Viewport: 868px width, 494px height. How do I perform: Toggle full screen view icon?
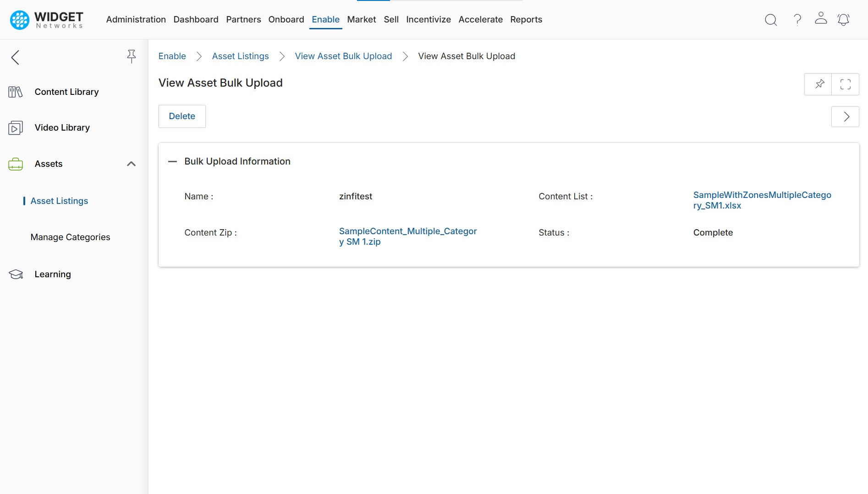coord(845,84)
